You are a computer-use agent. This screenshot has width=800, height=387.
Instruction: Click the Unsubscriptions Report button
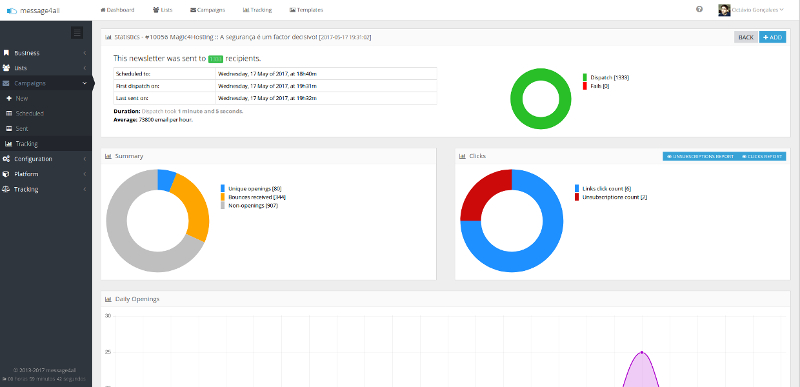(698, 157)
